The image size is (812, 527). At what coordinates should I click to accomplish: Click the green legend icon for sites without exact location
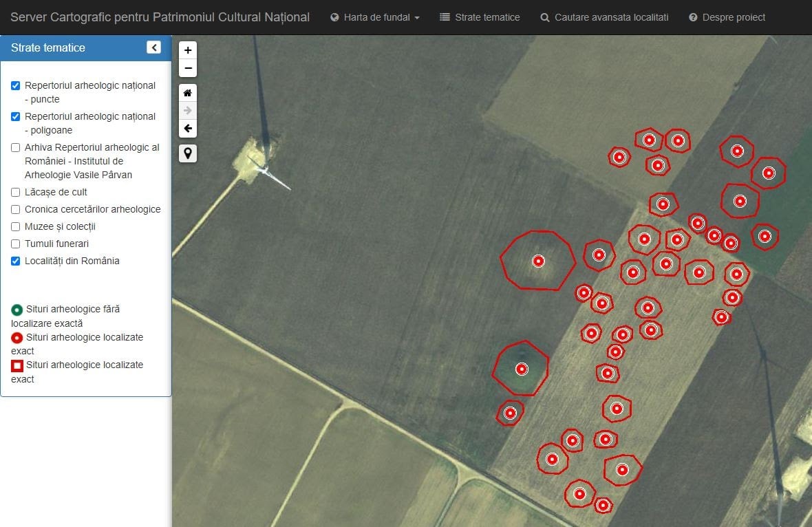click(17, 310)
